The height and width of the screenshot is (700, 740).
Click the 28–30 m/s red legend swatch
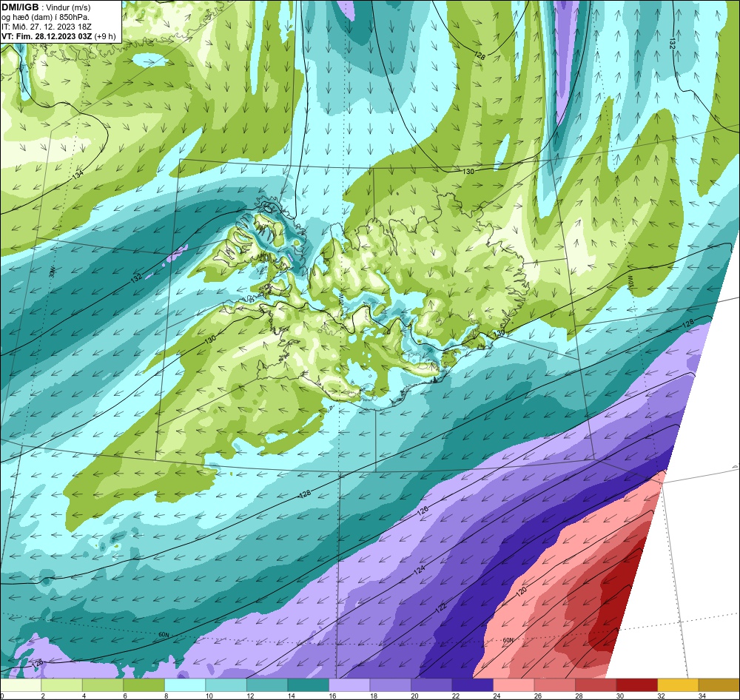pyautogui.click(x=596, y=684)
